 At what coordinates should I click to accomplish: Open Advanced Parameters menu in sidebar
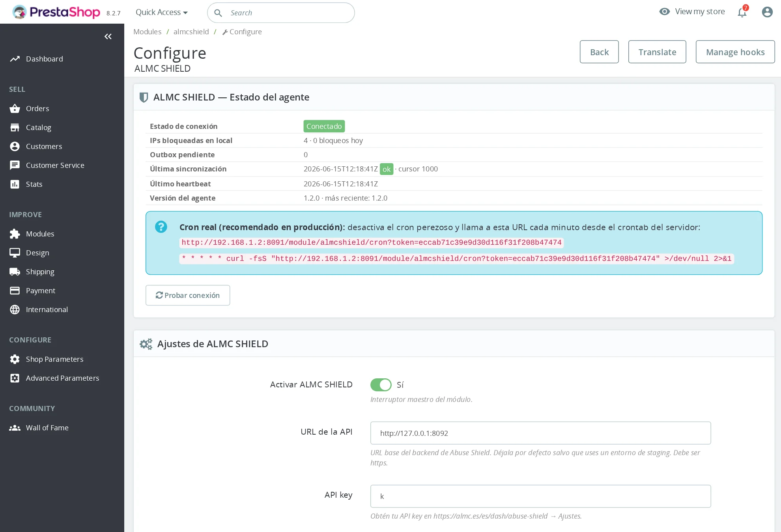[x=62, y=378]
